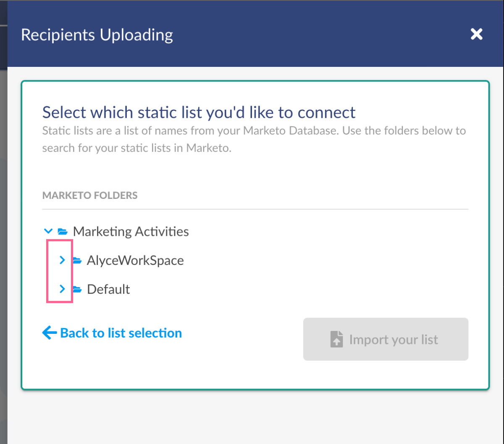The width and height of the screenshot is (504, 444).
Task: Click the Select which static list heading
Action: (x=199, y=112)
